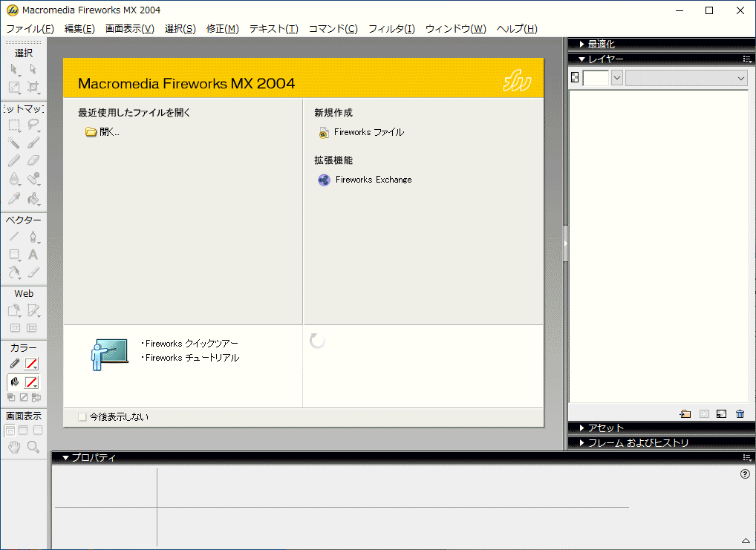Select the Hand tool
The height and width of the screenshot is (550, 756).
(14, 447)
